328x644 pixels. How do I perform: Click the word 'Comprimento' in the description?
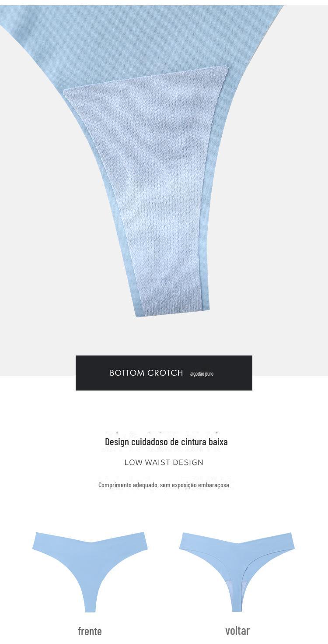click(115, 485)
